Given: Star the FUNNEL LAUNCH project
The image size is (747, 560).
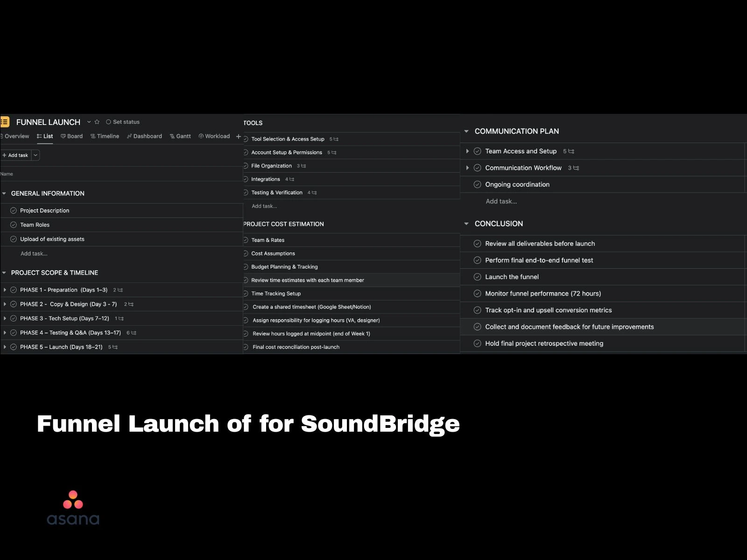Looking at the screenshot, I should (x=97, y=122).
